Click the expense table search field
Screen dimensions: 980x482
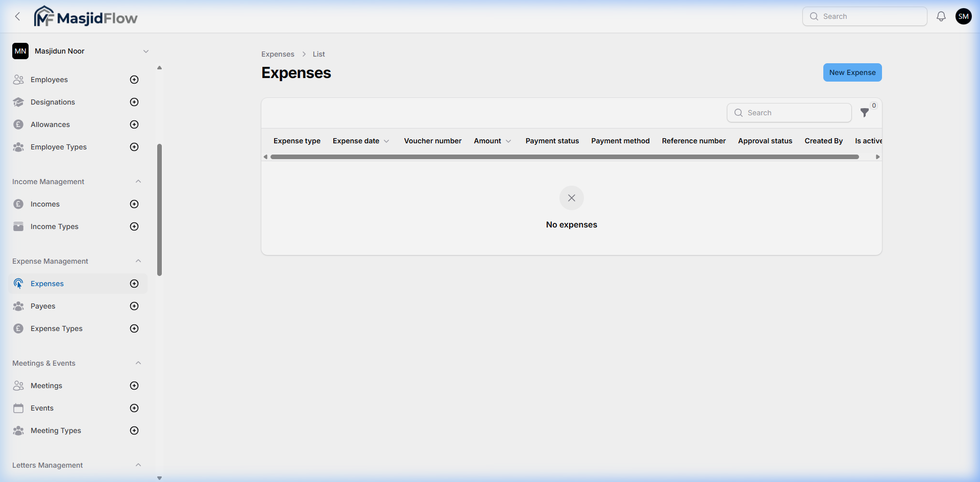(789, 113)
